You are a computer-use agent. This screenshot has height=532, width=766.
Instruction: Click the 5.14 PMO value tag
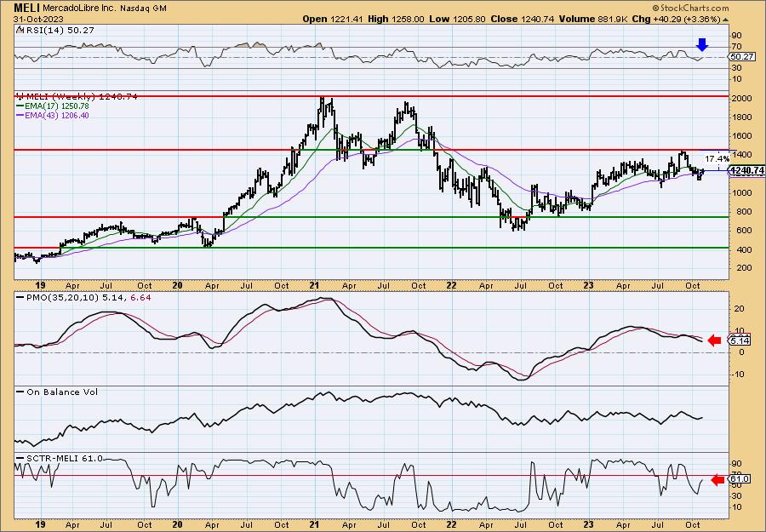point(740,340)
